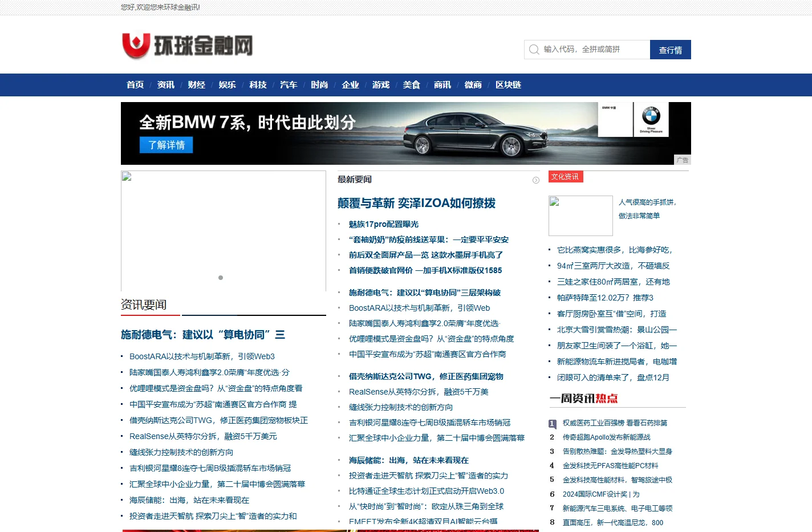Open article 前后双全面屏产品一览
Screen dimensions: 812x532
coord(426,255)
